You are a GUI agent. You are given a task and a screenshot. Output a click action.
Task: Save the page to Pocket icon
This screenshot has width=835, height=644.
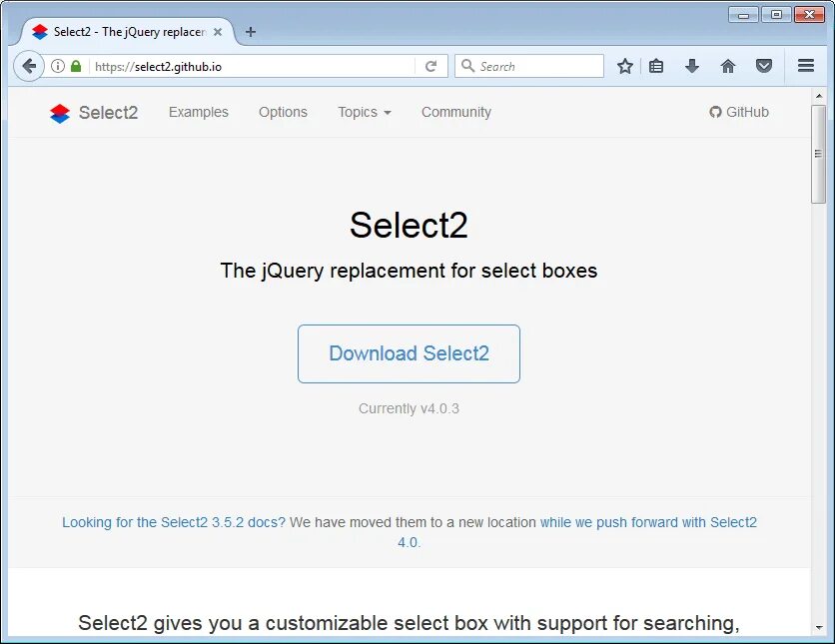pos(764,66)
